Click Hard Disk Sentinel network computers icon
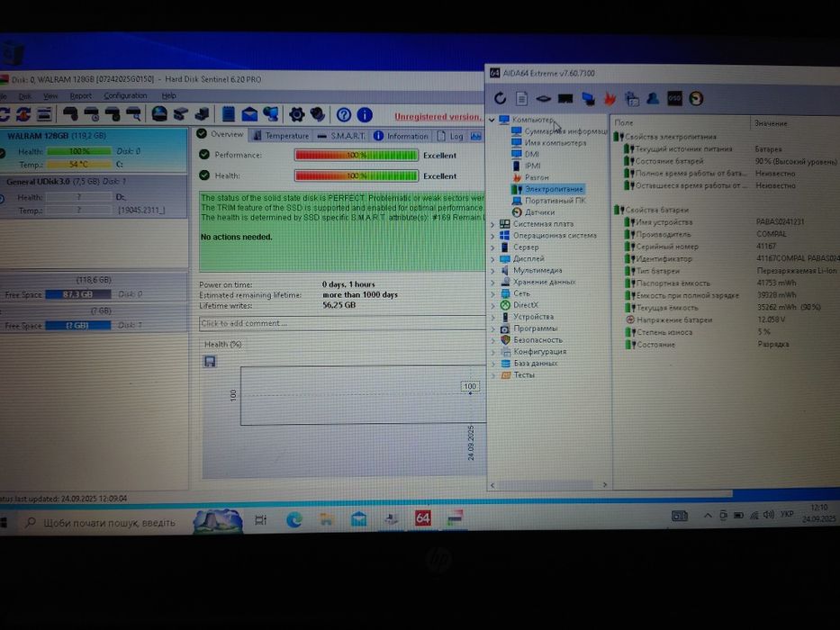Viewport: 840px width, 630px height. (270, 114)
